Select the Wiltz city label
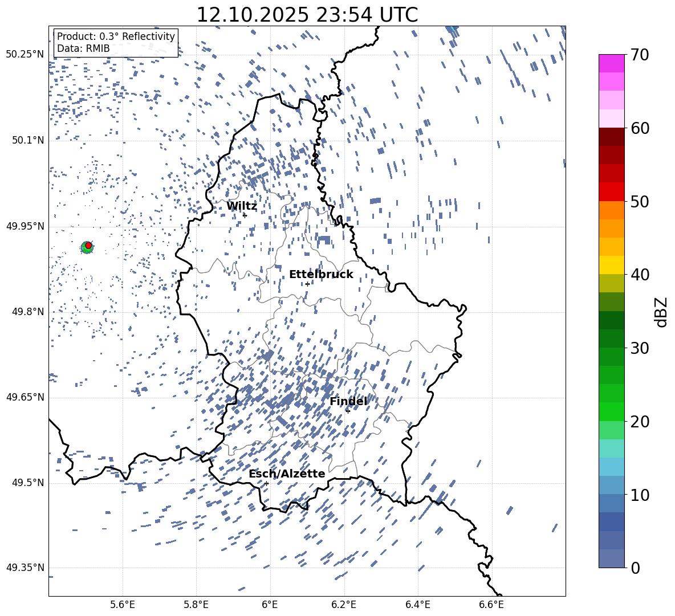The width and height of the screenshot is (675, 616). [x=242, y=206]
